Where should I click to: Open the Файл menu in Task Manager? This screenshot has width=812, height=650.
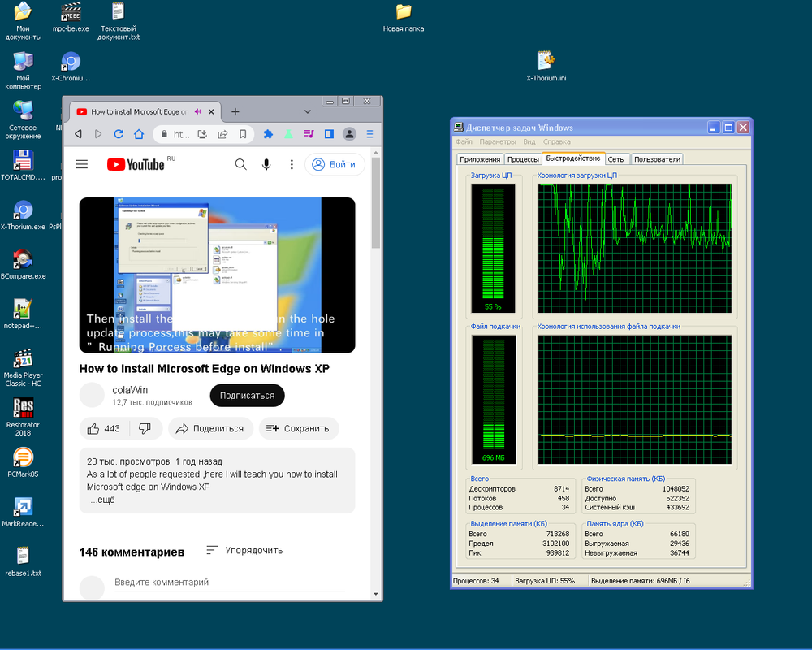coord(464,141)
